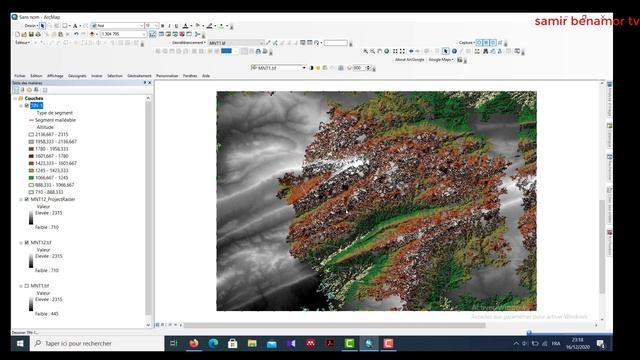The height and width of the screenshot is (360, 640).
Task: Click the Find binoculars icon
Action: pyautogui.click(x=485, y=51)
